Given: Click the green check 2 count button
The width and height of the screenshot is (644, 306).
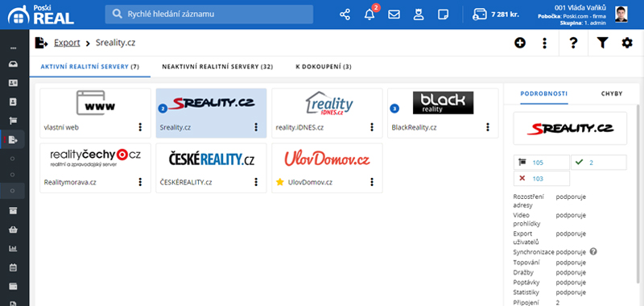Looking at the screenshot, I should click(x=598, y=162).
